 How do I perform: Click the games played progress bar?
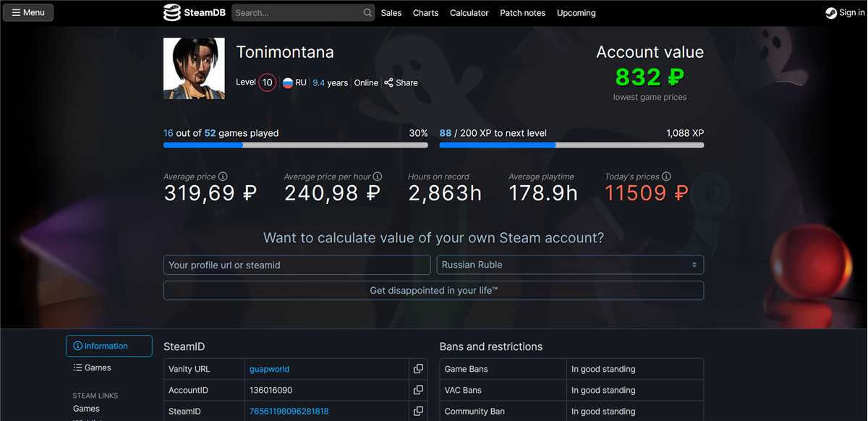[x=295, y=145]
